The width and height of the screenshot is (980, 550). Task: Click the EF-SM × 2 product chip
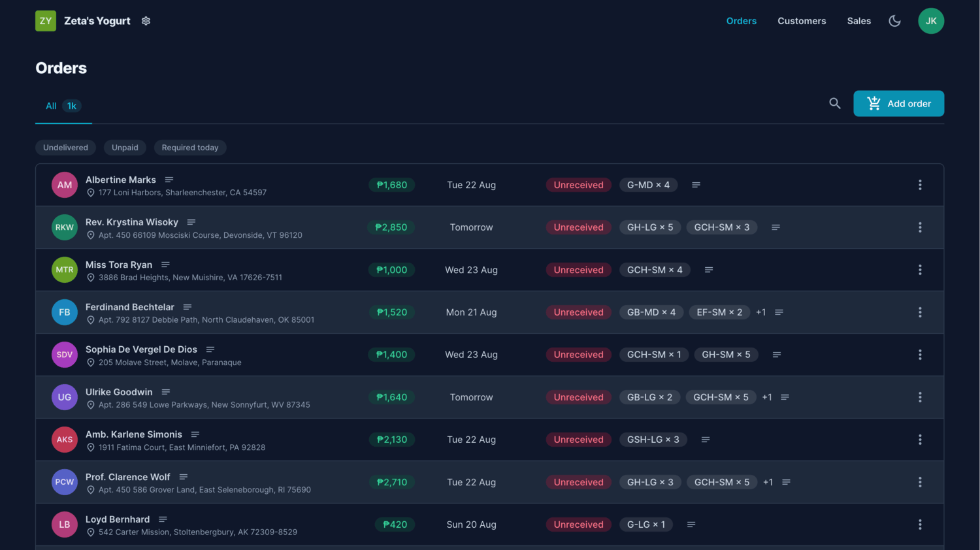[x=719, y=312]
